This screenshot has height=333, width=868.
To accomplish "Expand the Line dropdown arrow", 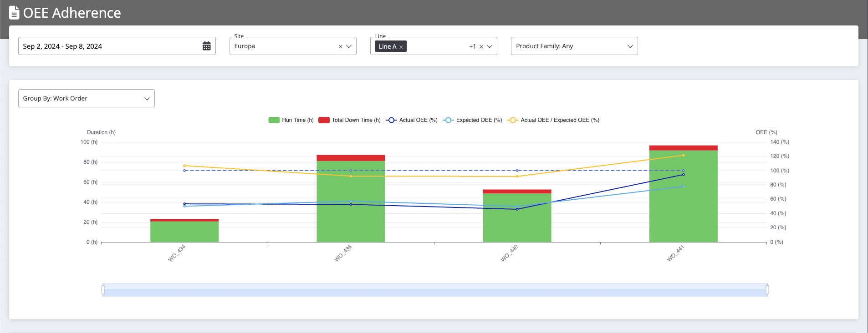I will [490, 46].
